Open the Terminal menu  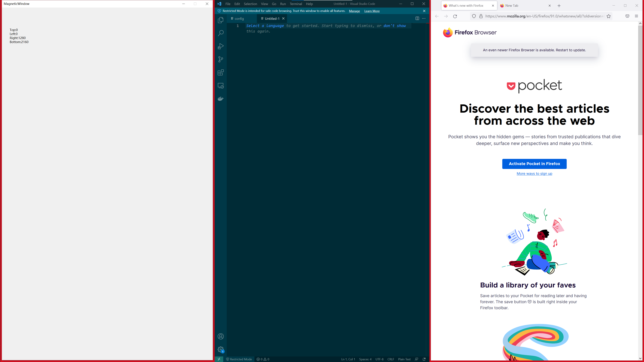coord(296,4)
